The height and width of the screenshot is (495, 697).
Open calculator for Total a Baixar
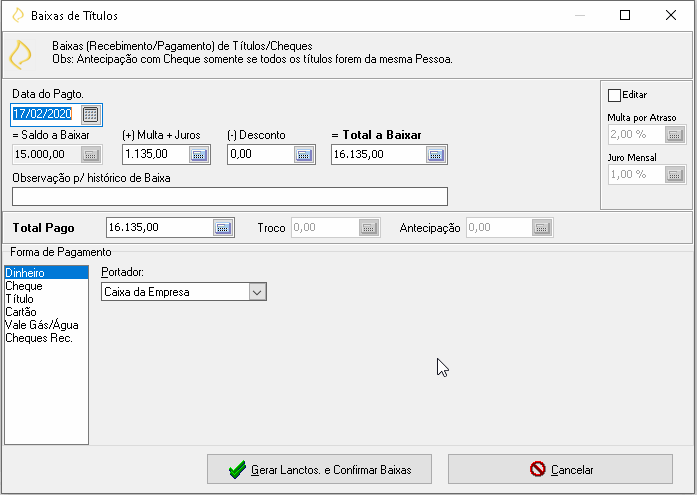click(436, 155)
